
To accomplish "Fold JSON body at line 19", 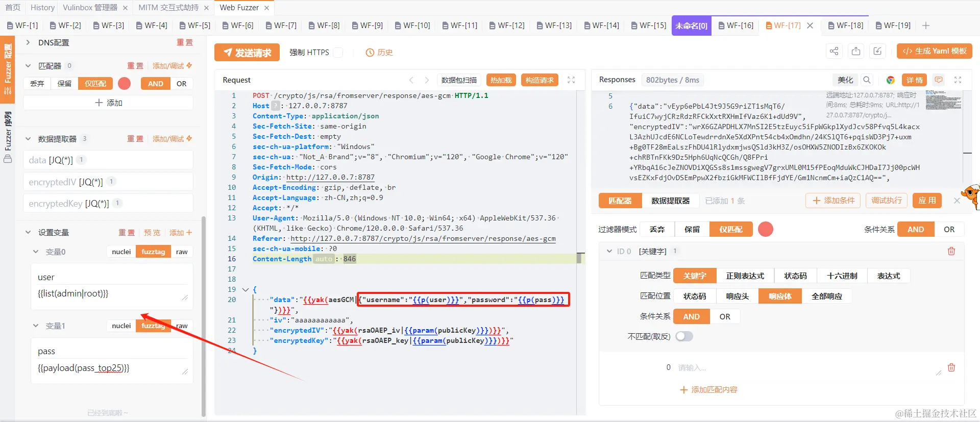I will [x=246, y=289].
